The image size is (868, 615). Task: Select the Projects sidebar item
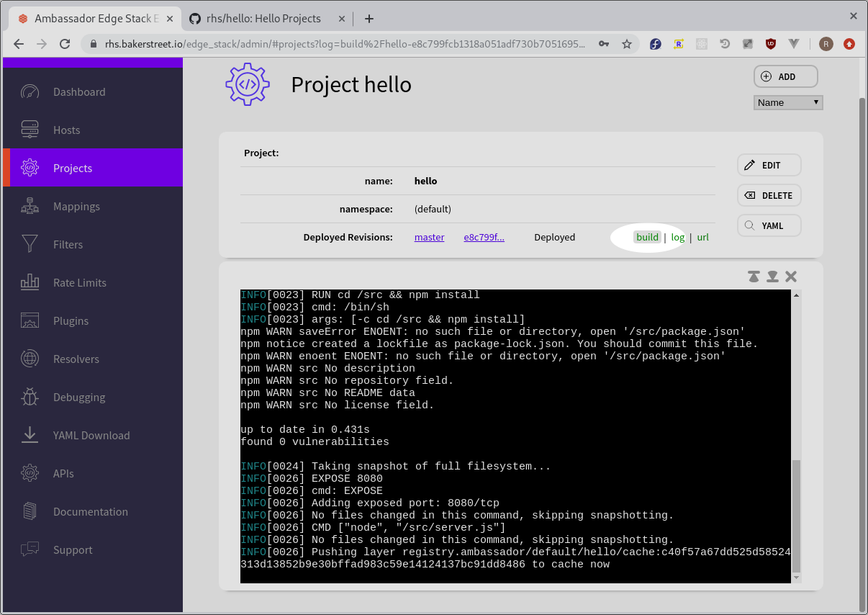pyautogui.click(x=93, y=168)
